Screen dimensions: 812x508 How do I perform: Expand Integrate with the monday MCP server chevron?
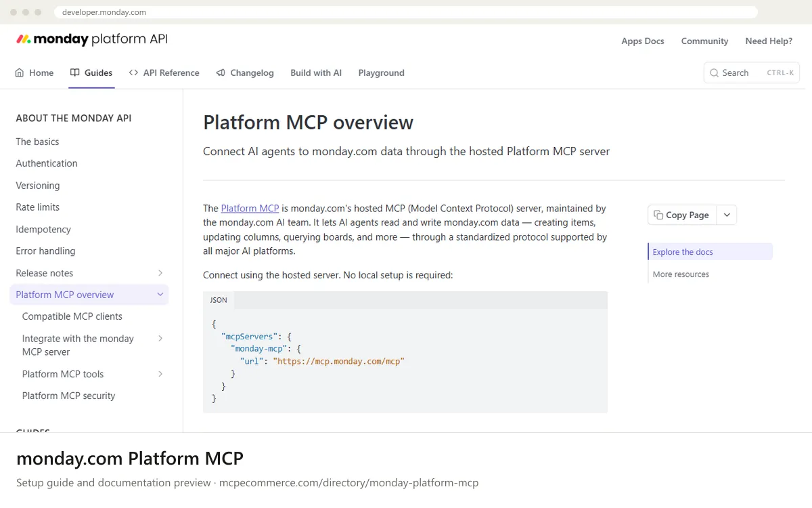(x=160, y=339)
